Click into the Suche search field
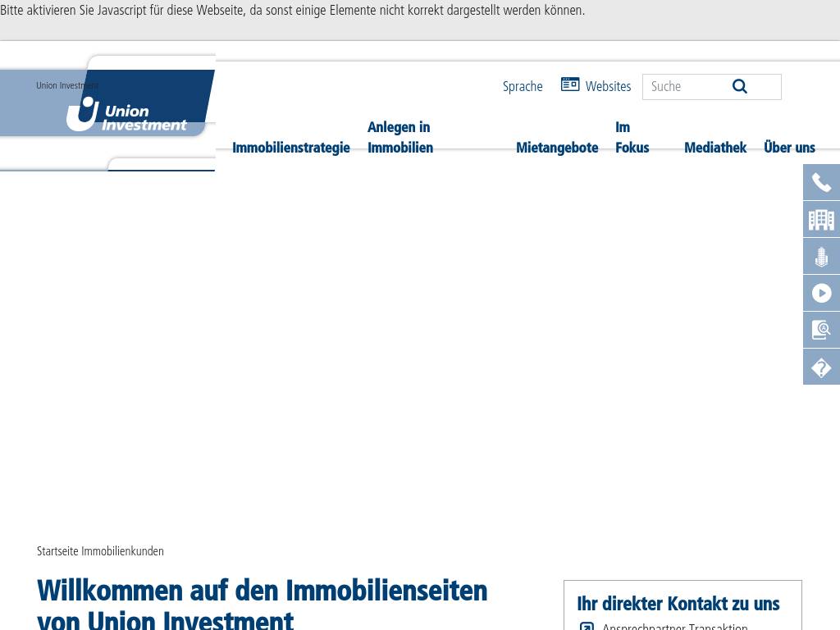Screen dimensions: 840x630 click(685, 87)
